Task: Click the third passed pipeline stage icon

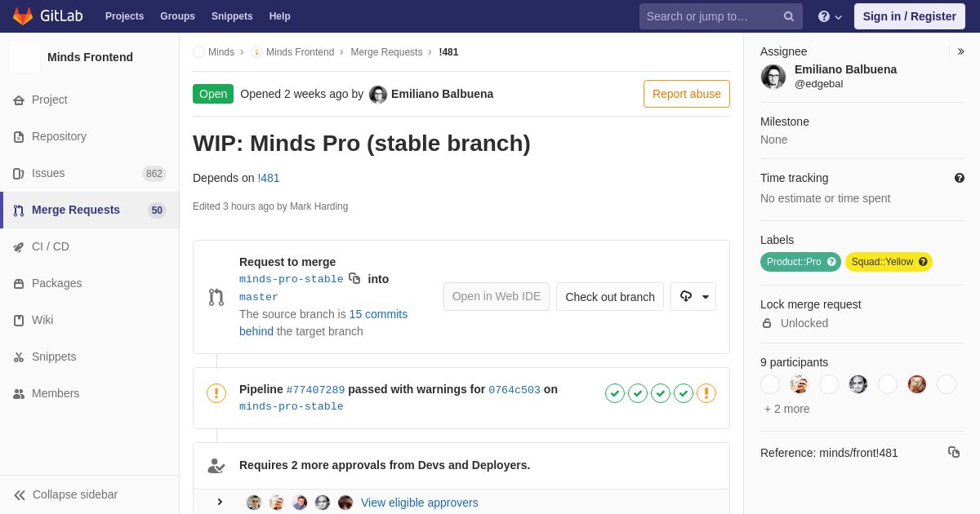Action: pos(661,393)
